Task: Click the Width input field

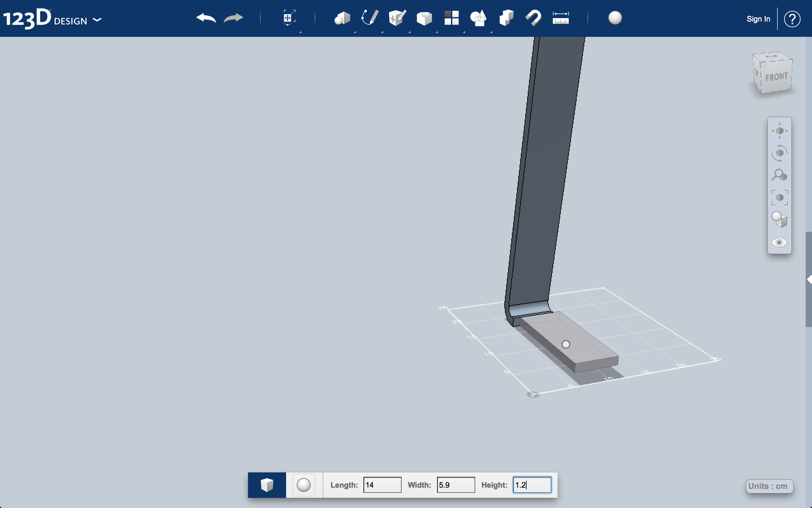Action: 456,485
